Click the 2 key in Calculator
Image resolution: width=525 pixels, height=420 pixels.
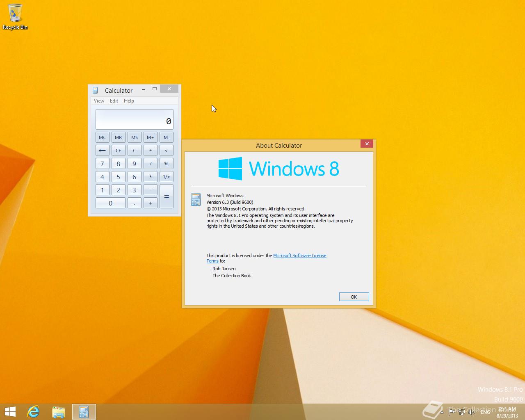coord(119,190)
